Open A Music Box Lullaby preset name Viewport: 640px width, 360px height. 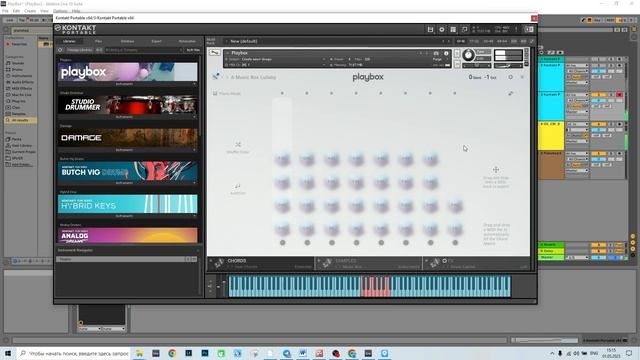(x=253, y=77)
